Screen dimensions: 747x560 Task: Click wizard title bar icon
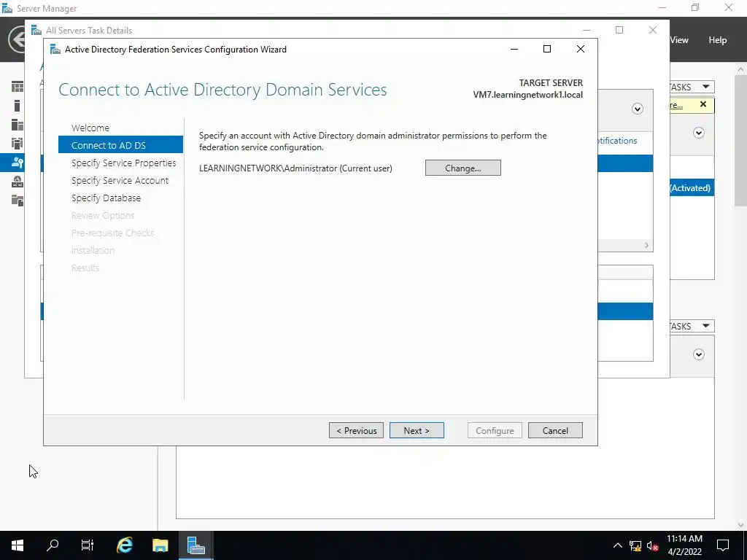click(55, 50)
